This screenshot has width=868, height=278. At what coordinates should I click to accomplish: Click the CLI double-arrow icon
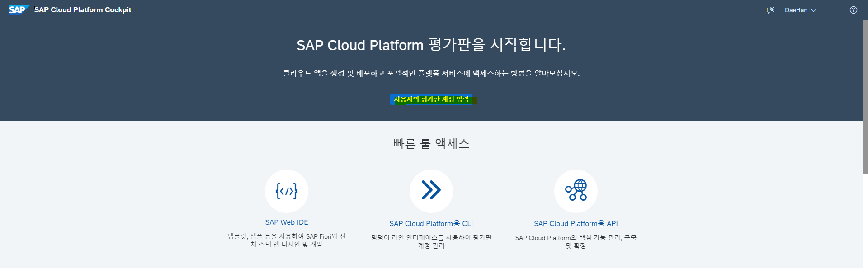(431, 191)
